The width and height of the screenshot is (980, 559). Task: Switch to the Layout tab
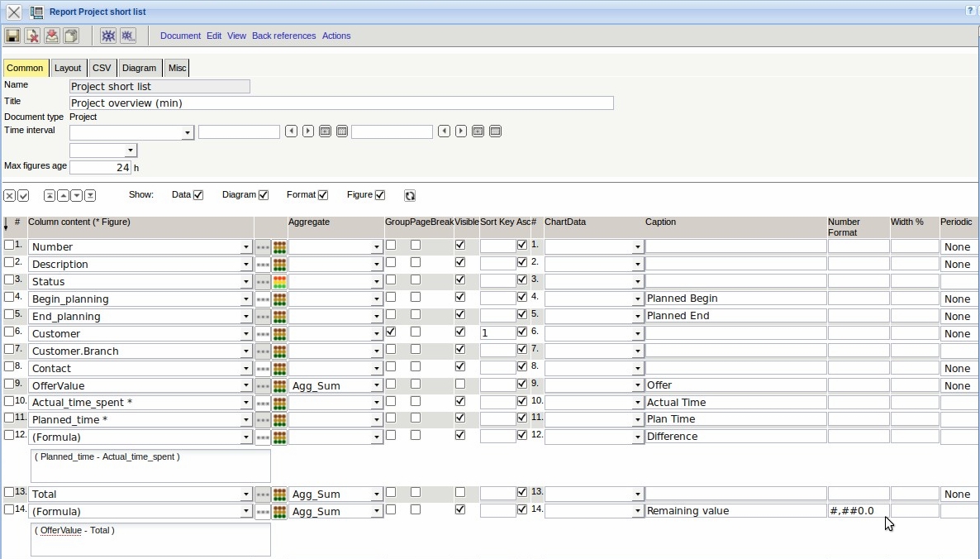point(68,68)
